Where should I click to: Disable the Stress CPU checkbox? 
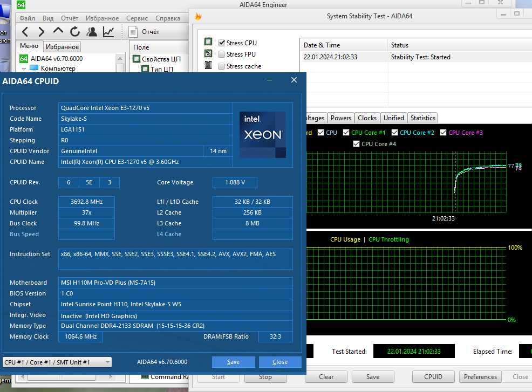tap(222, 43)
